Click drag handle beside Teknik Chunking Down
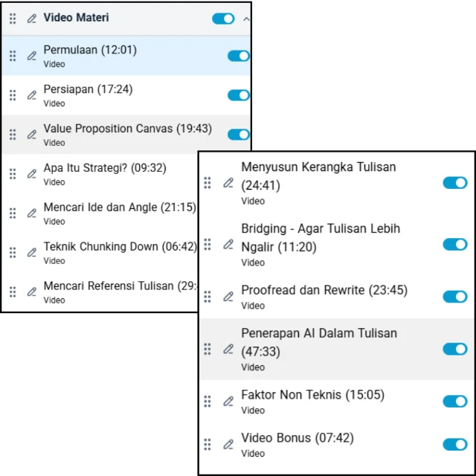Image resolution: width=476 pixels, height=476 pixels. pos(13,253)
